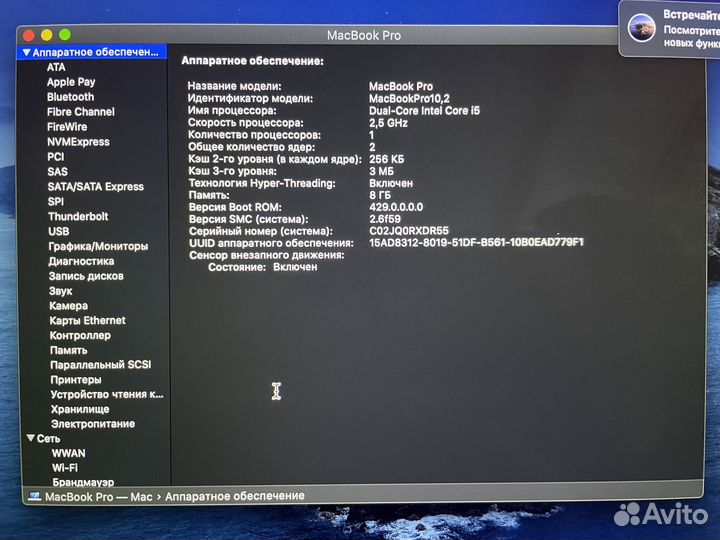Screen dimensions: 720x540
Task: Open Графика/Мониторы entry
Action: click(x=98, y=247)
